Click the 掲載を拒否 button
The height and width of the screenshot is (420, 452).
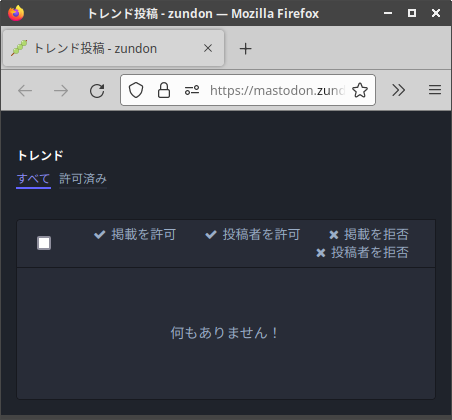369,234
